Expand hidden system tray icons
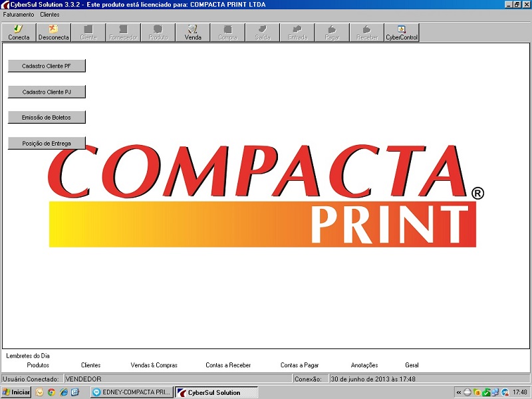Screen dimensions: 532x399 (458, 392)
